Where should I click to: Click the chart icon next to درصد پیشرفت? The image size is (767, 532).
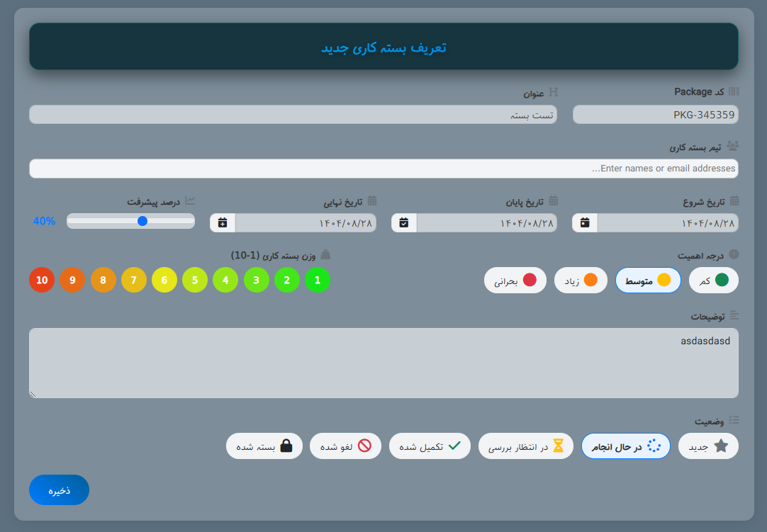(x=190, y=200)
